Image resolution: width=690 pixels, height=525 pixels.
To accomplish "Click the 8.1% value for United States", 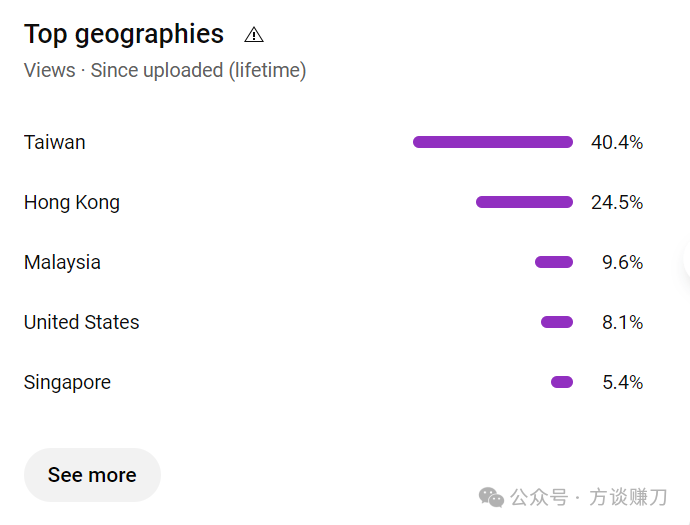I will click(x=623, y=323).
